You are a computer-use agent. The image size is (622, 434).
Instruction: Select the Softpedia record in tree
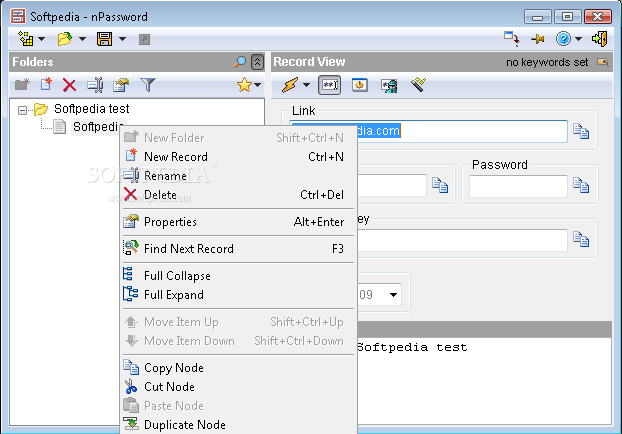(x=98, y=127)
